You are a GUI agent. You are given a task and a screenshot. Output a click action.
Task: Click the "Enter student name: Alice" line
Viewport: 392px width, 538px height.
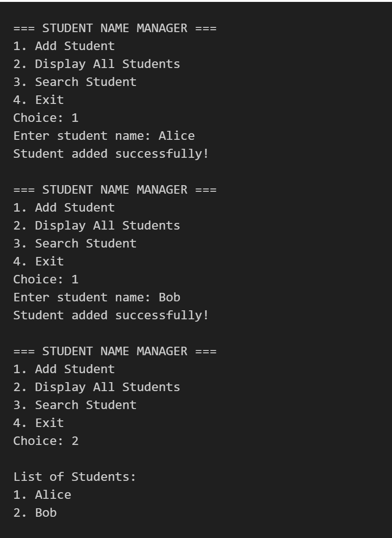tap(104, 136)
